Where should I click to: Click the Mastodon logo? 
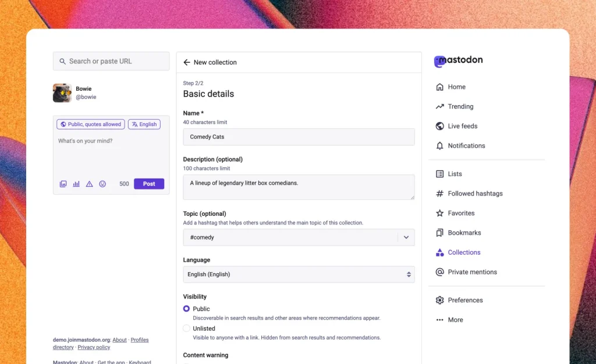pos(458,60)
